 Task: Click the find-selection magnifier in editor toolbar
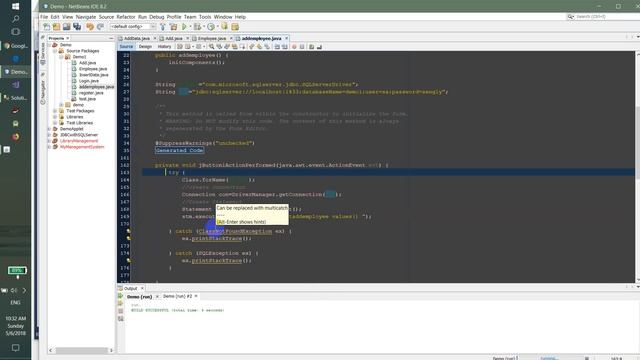[x=211, y=47]
